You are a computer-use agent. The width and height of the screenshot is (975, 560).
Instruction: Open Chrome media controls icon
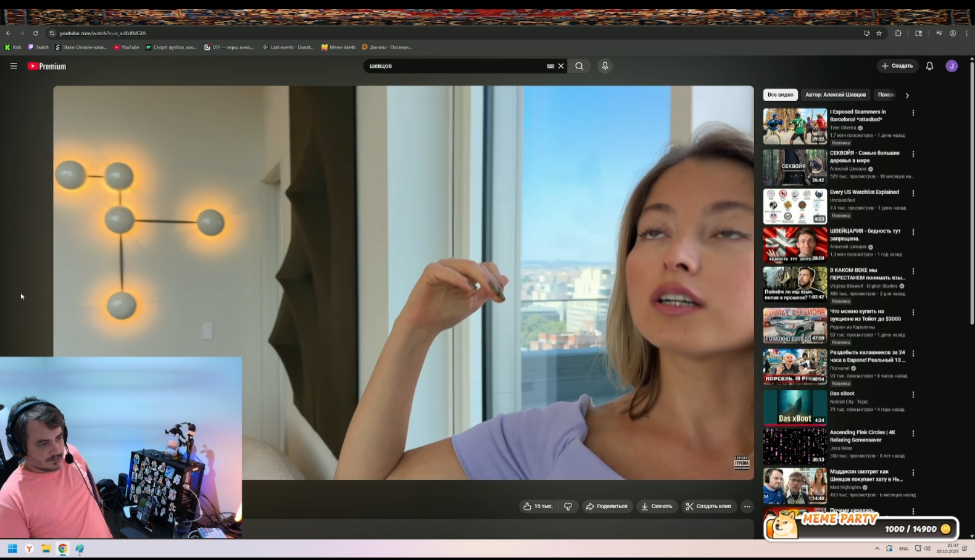[939, 33]
